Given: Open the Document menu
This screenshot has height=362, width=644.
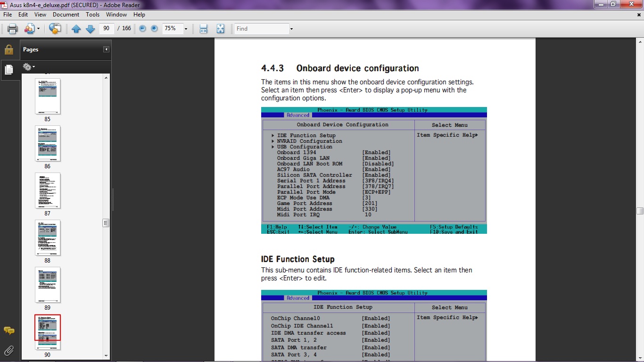Looking at the screenshot, I should coord(66,15).
